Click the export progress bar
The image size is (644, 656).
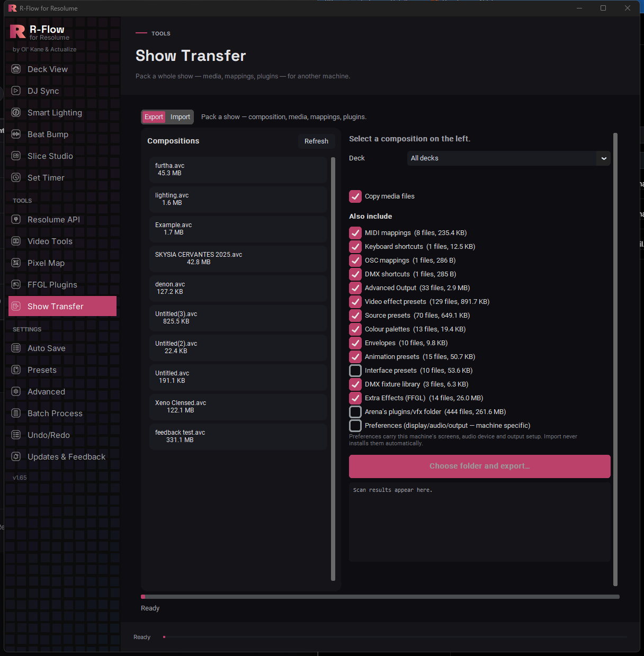point(380,597)
